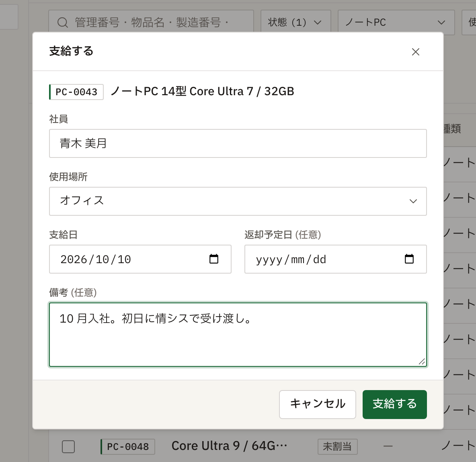This screenshot has height=462, width=476.
Task: Open the calendar picker for 返却予定日
Action: [409, 259]
